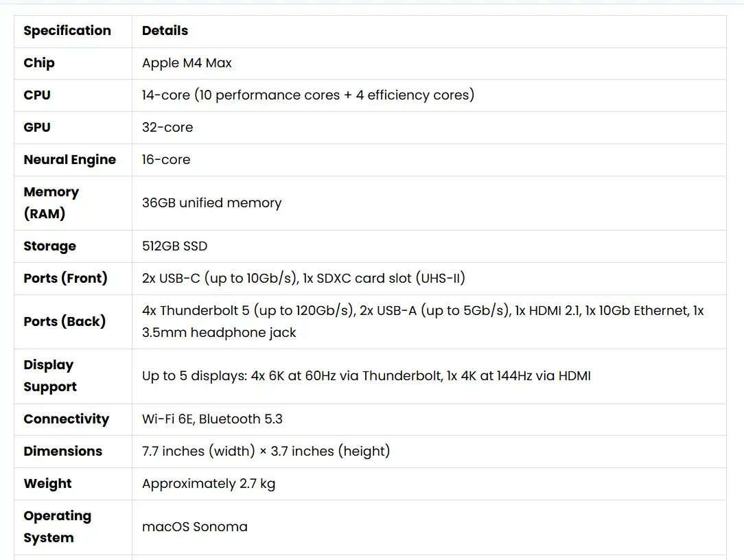Screen dimensions: 744x560
Task: Select the '16-core' Neural Engine value
Action: point(166,160)
